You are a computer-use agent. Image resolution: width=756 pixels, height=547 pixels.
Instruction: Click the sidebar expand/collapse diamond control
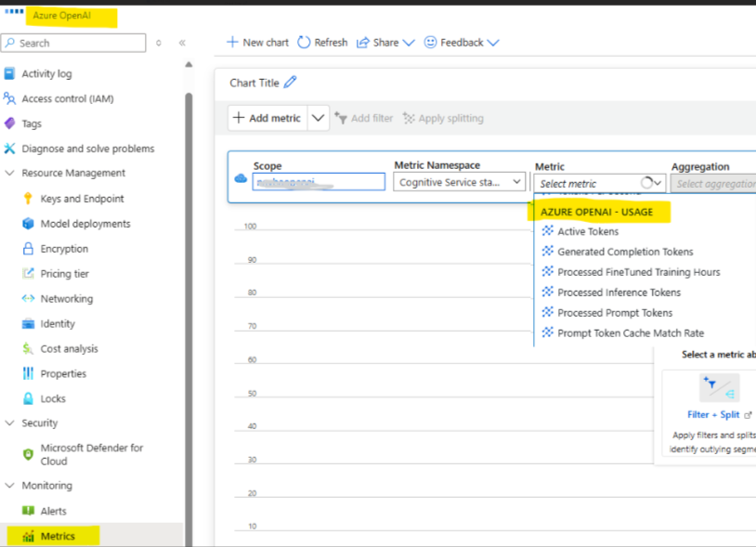point(159,43)
